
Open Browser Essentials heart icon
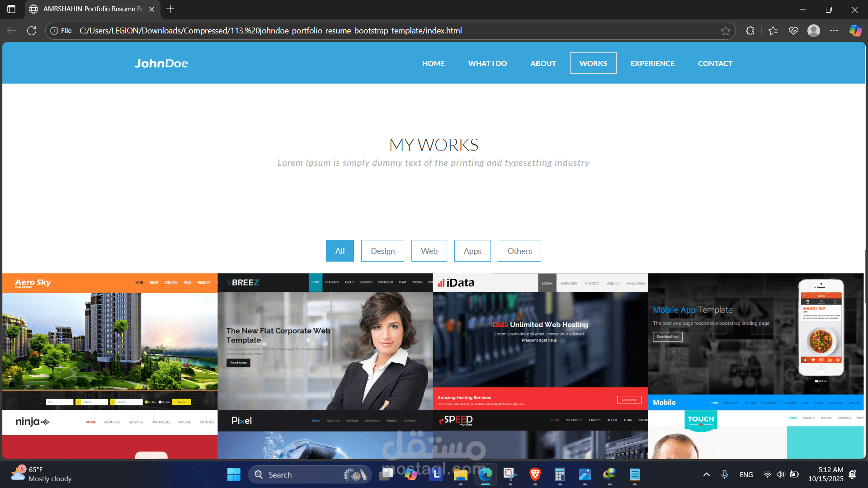coord(793,30)
